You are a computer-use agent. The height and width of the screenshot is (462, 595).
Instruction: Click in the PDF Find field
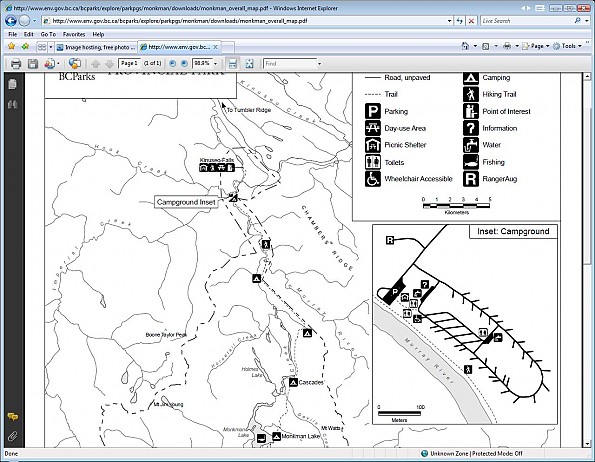[290, 63]
